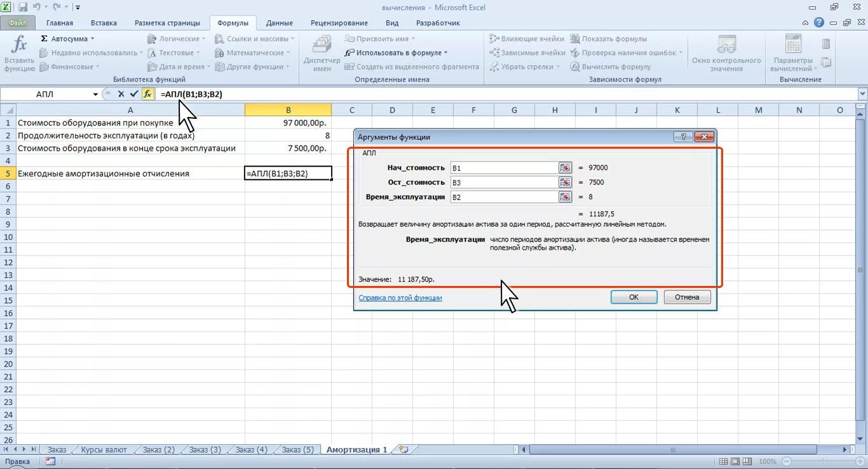The height and width of the screenshot is (469, 868).
Task: Click the dialog help question mark button
Action: pyautogui.click(x=683, y=137)
